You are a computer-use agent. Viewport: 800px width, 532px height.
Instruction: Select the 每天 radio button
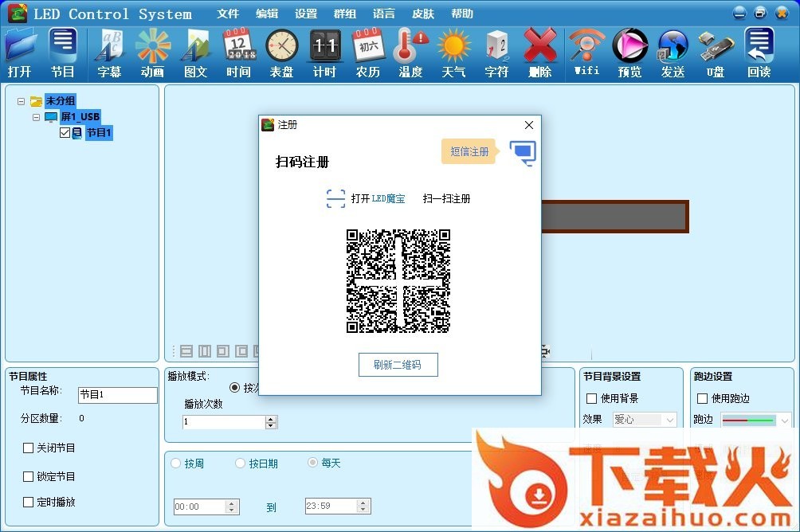(313, 462)
